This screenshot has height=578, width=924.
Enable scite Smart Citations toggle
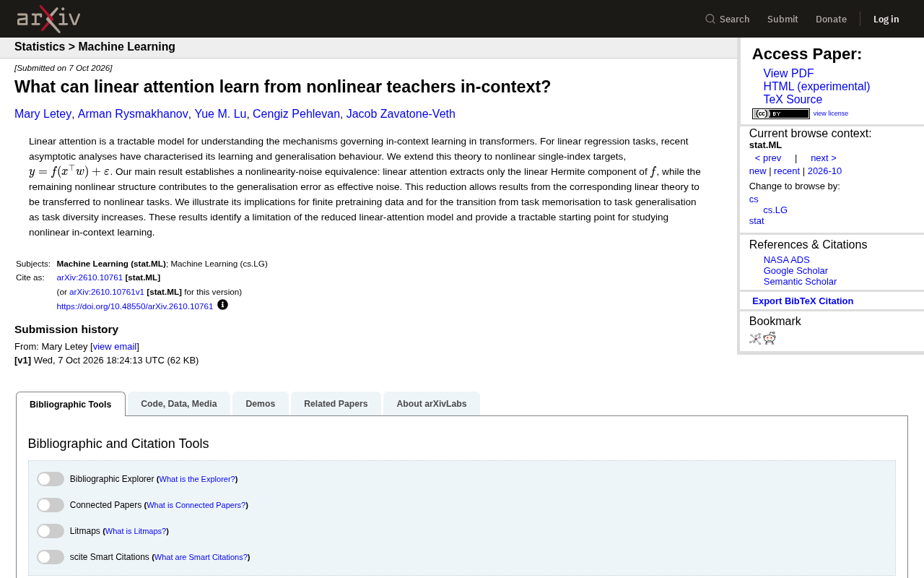(x=51, y=557)
